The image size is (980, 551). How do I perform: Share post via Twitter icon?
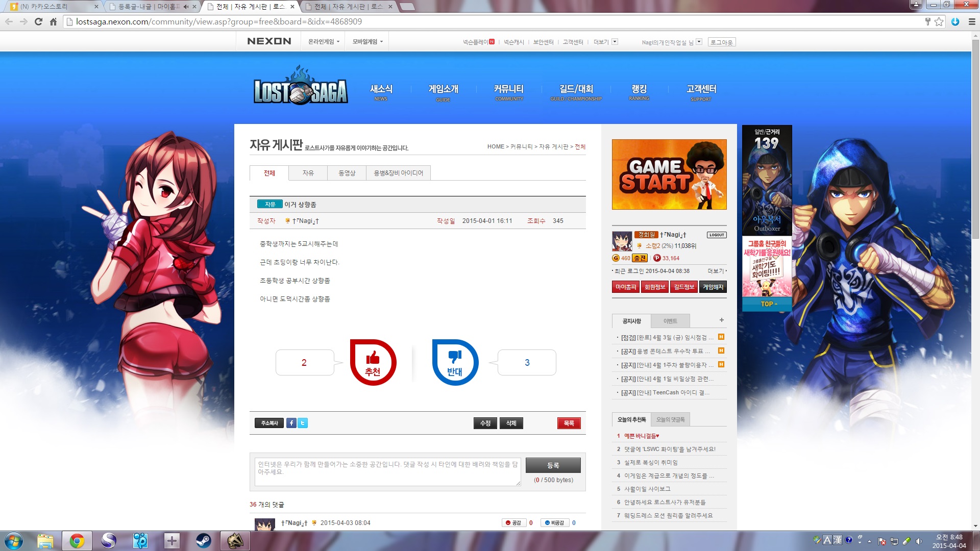coord(303,423)
